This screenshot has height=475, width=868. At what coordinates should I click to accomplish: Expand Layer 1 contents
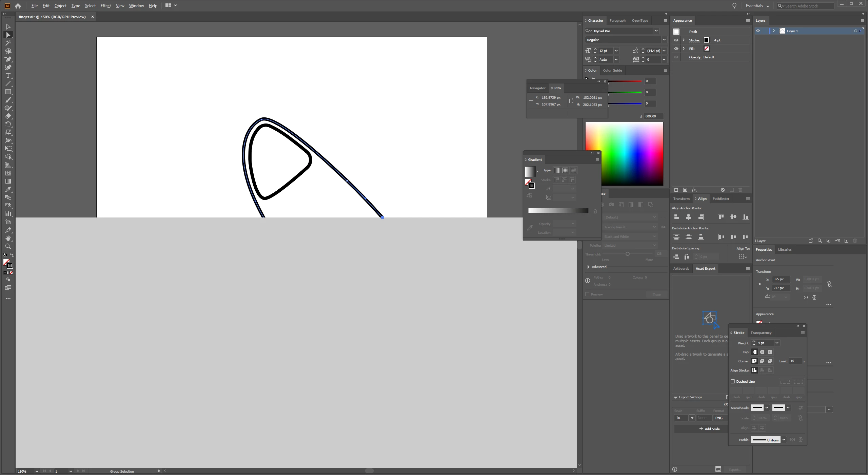coord(774,31)
